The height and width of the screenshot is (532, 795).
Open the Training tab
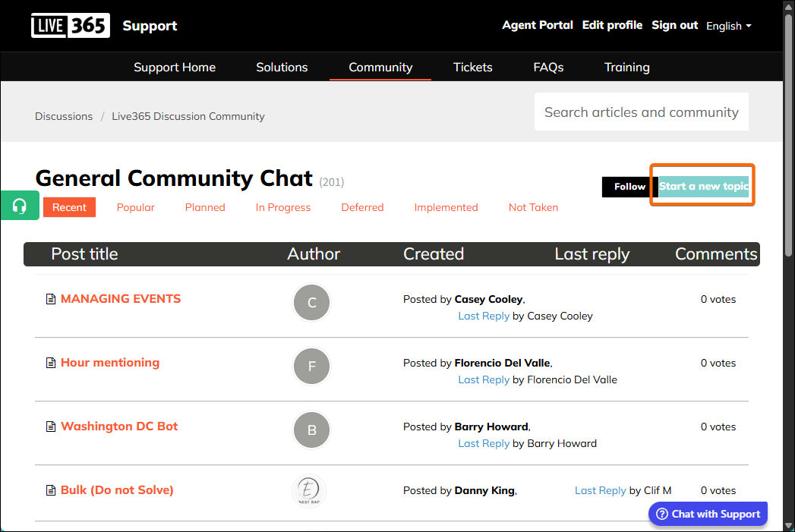[x=626, y=68]
